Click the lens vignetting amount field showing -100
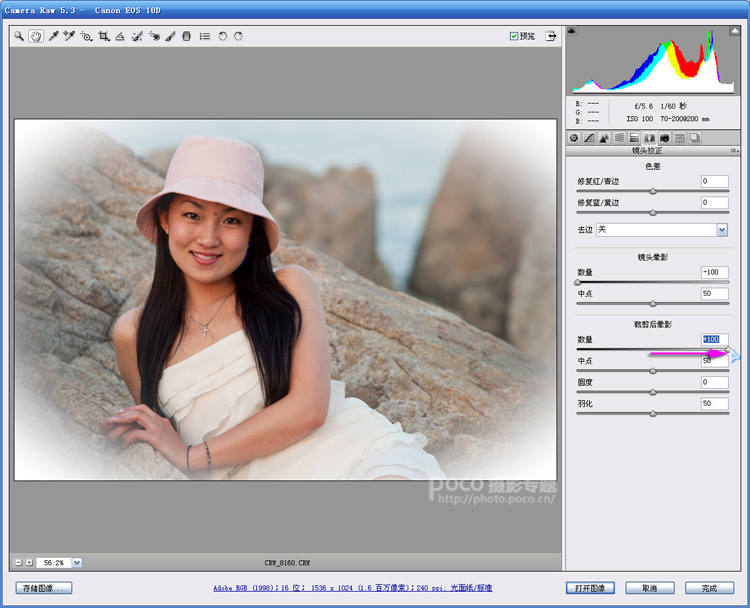This screenshot has width=750, height=608. pyautogui.click(x=715, y=272)
